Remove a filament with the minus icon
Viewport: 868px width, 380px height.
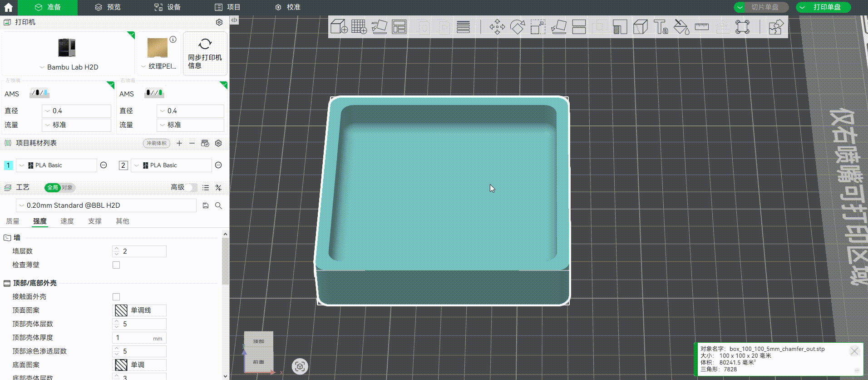[192, 143]
